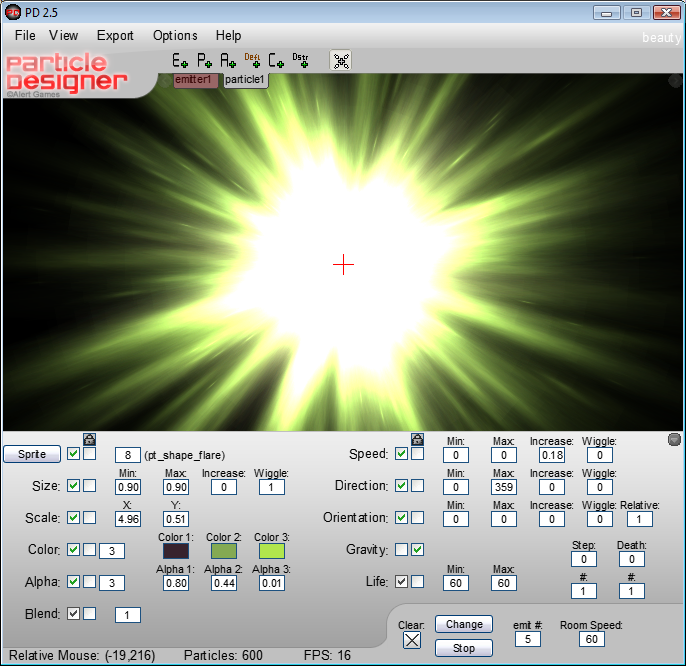
Task: Click the Stop button
Action: pos(464,648)
